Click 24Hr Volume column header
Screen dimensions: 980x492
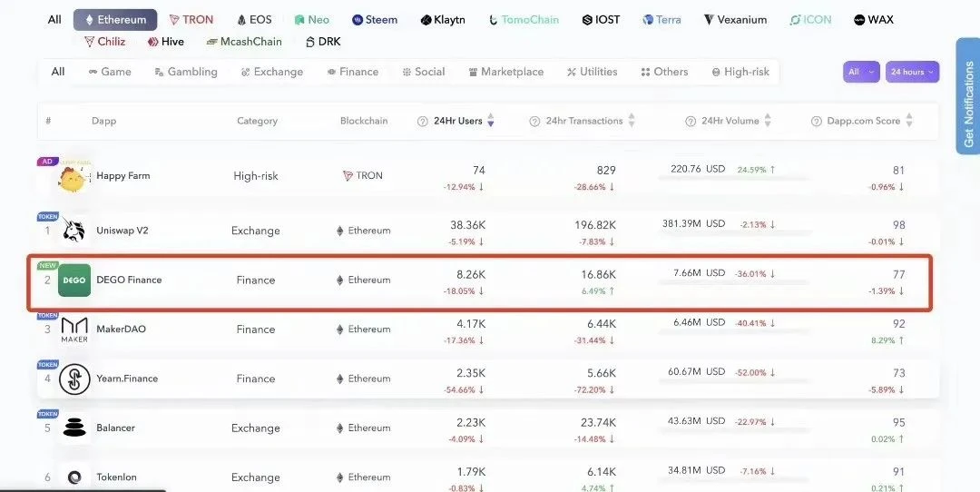tap(730, 121)
